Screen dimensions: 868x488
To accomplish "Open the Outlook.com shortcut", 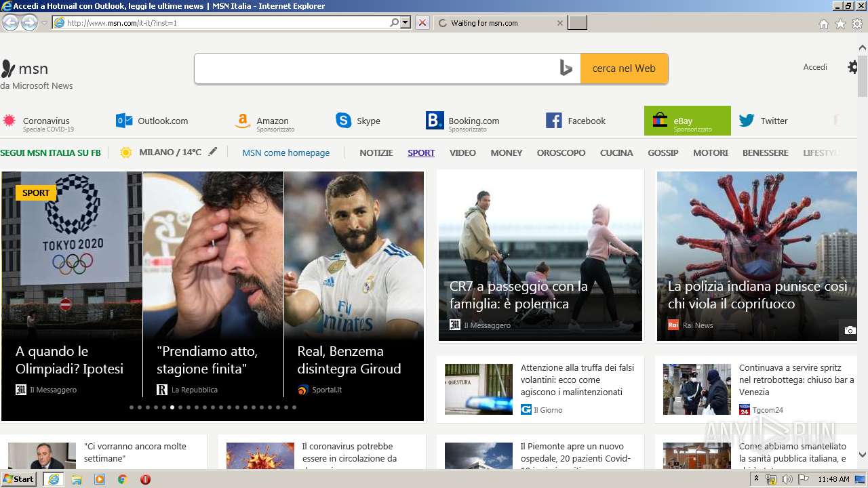I will [152, 121].
